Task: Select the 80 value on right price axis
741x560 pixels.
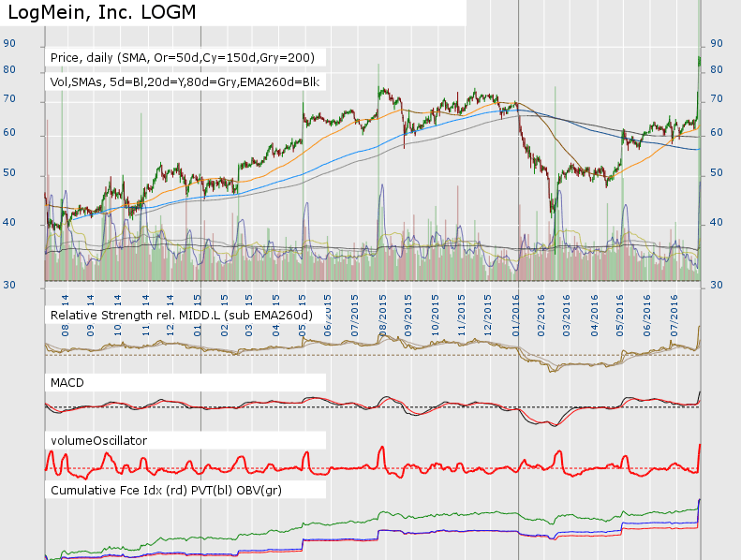Action: [717, 69]
